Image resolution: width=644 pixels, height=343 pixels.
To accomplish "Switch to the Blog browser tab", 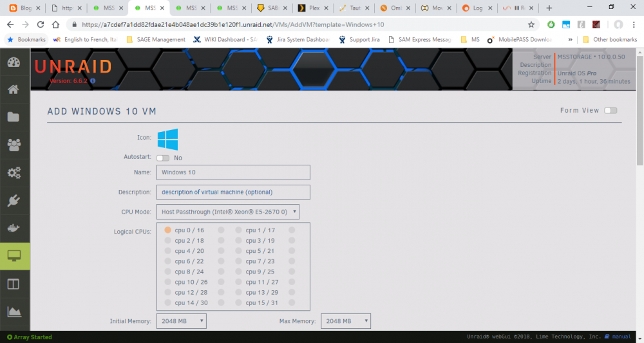I will click(x=25, y=8).
